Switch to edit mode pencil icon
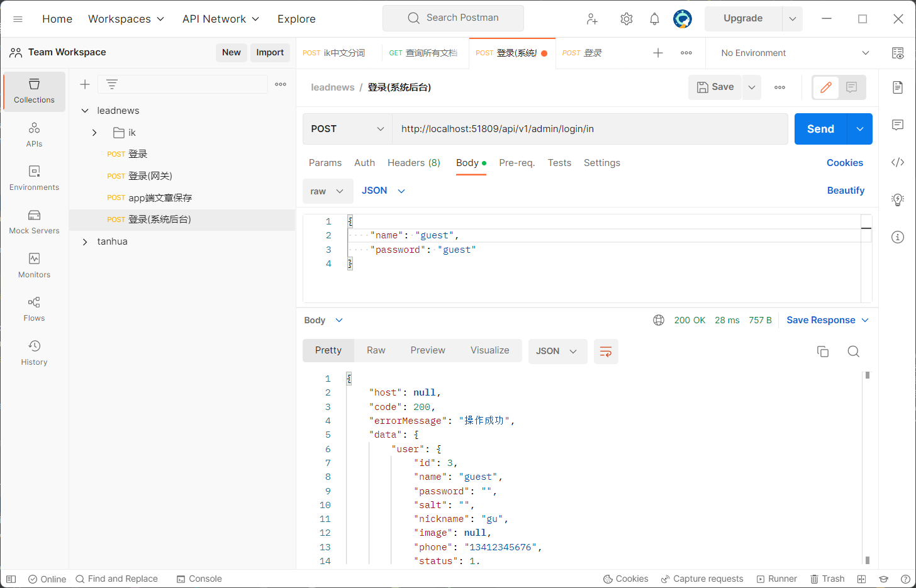The image size is (916, 588). tap(826, 87)
